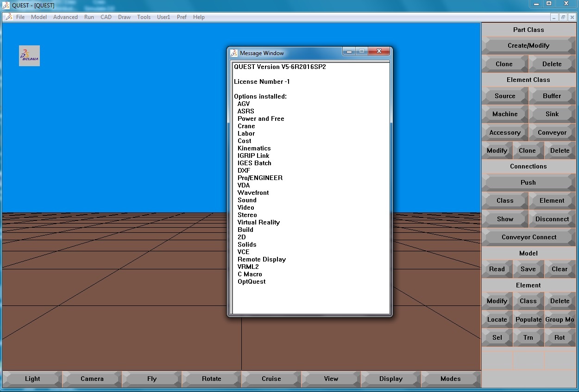Click the Message Window title bar icon

point(233,53)
